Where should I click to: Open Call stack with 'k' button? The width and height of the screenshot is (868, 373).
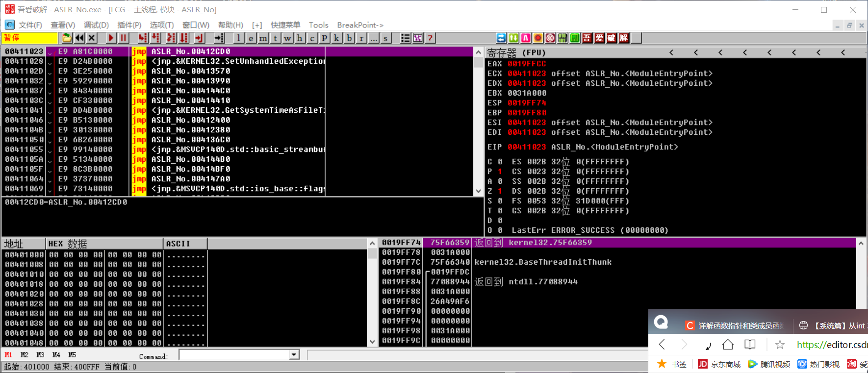click(336, 38)
